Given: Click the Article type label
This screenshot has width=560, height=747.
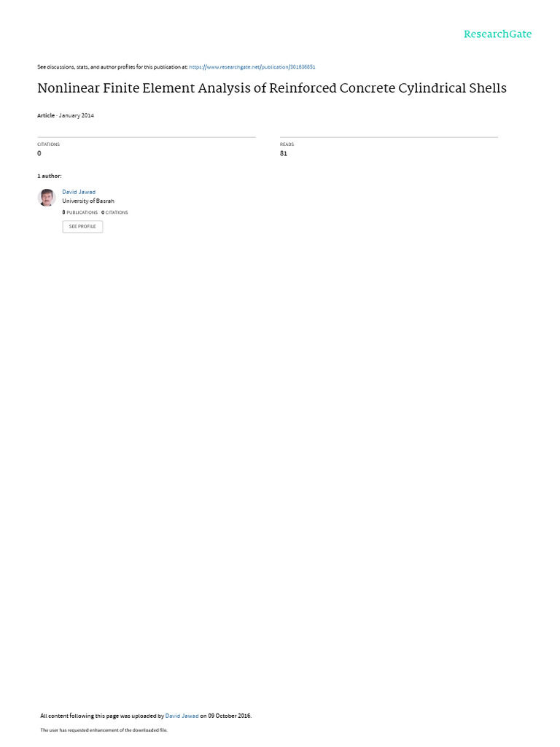Looking at the screenshot, I should 46,116.
